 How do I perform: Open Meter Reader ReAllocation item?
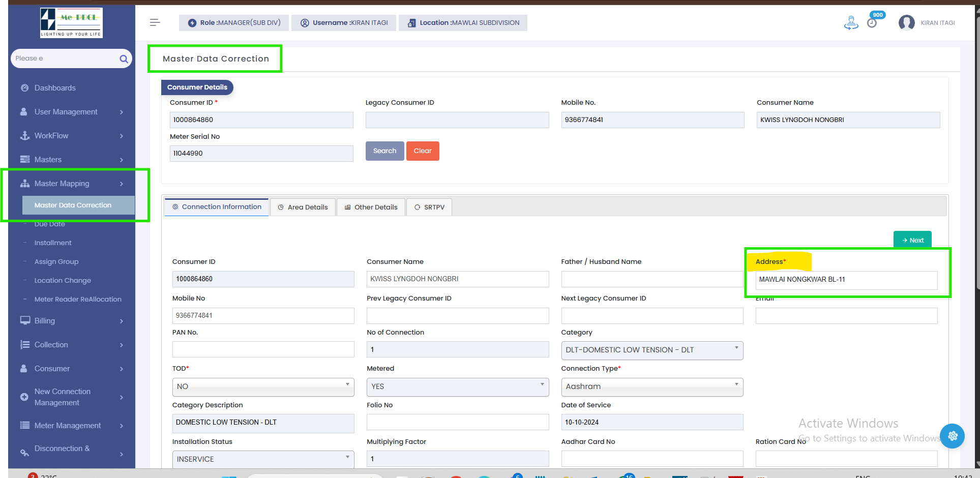[78, 299]
